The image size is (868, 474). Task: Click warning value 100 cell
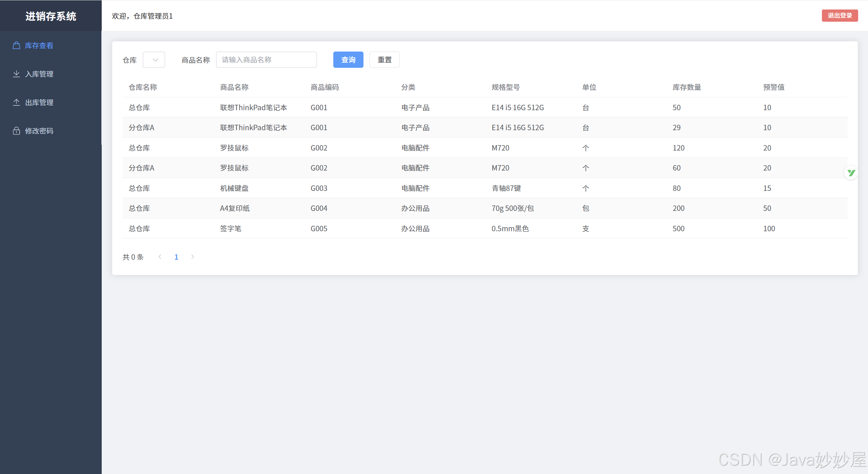(769, 229)
